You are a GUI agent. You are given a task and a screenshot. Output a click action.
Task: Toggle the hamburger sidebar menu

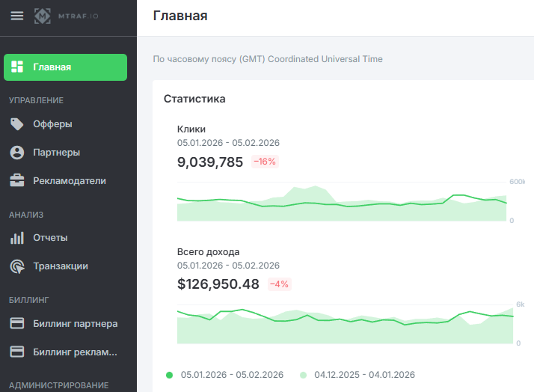pyautogui.click(x=16, y=16)
